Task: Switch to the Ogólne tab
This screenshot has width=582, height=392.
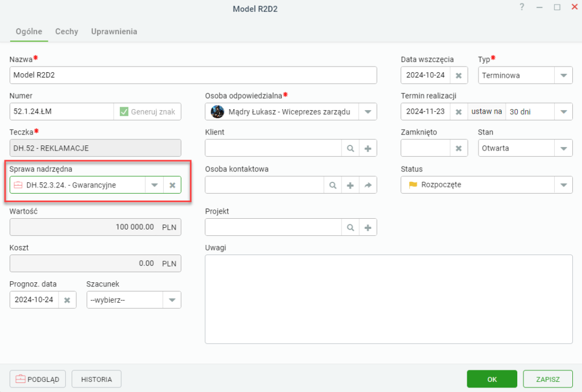Action: coord(29,31)
